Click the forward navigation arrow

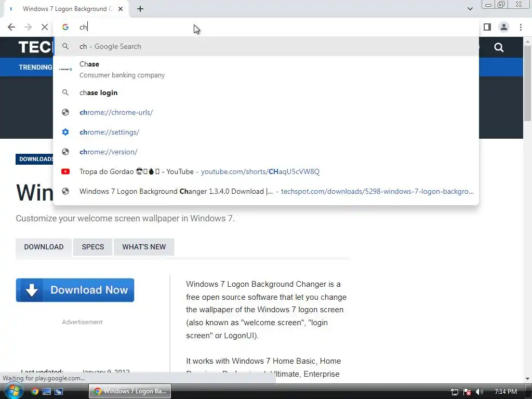tap(28, 27)
